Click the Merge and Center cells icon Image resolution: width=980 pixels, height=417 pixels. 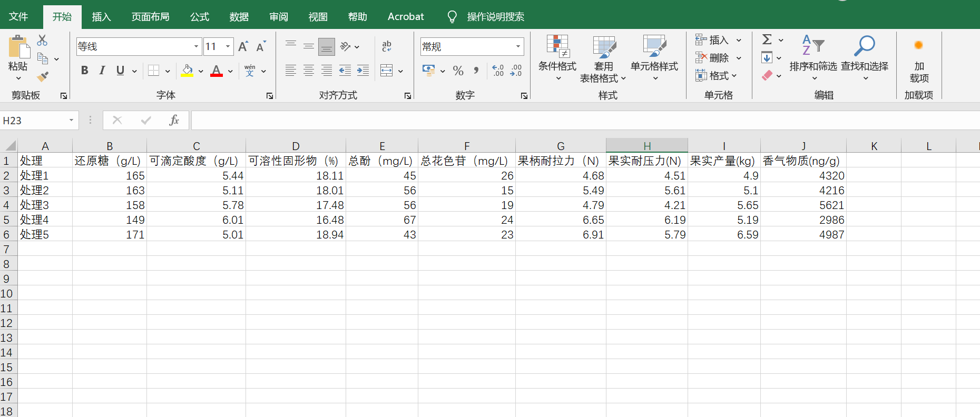pos(387,71)
